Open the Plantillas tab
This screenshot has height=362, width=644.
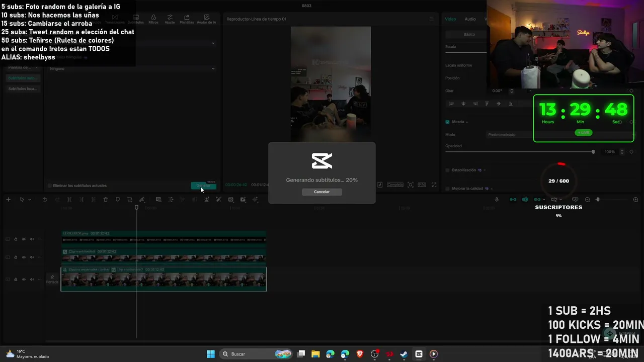(187, 20)
